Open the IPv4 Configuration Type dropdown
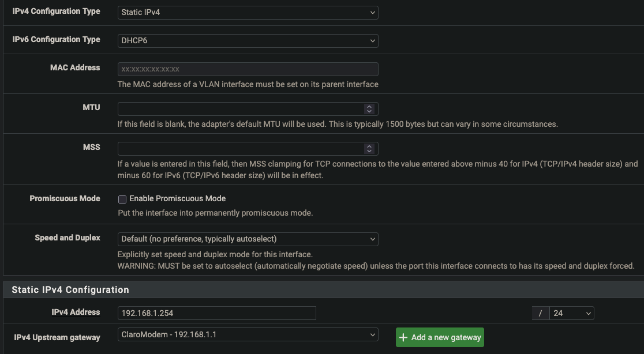This screenshot has height=354, width=644. (248, 12)
